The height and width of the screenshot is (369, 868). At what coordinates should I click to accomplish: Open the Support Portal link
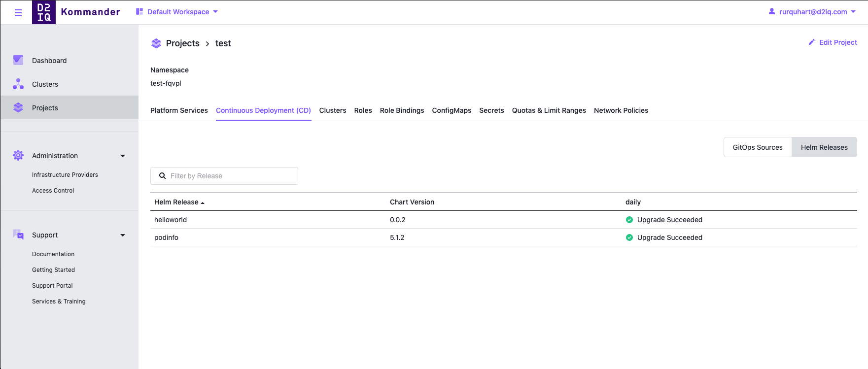point(52,286)
